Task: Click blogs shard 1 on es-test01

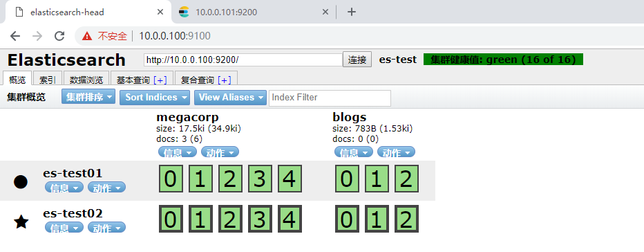Action: tap(377, 179)
